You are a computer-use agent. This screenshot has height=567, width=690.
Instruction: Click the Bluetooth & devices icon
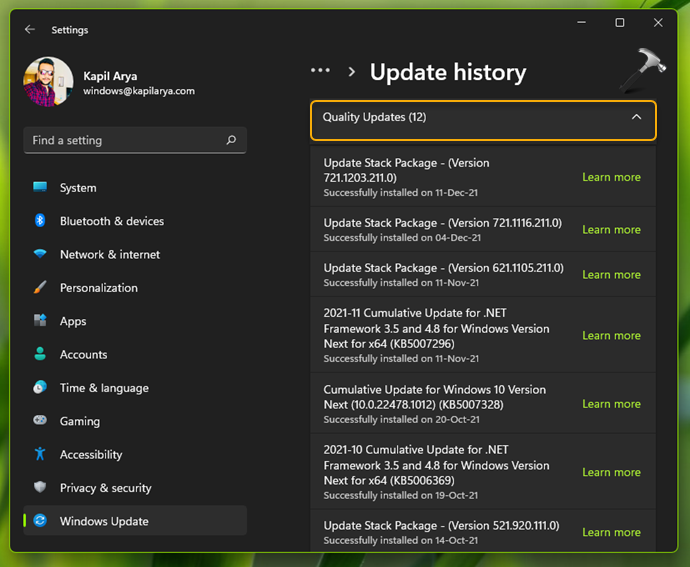[x=40, y=221]
